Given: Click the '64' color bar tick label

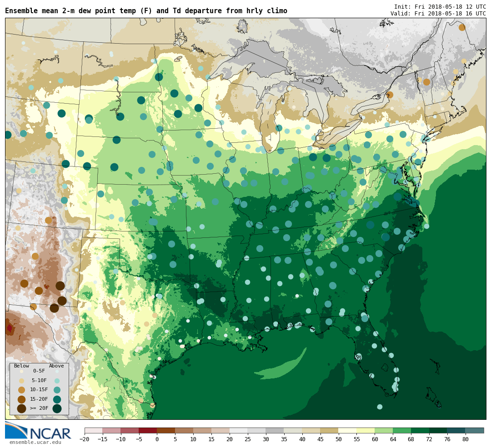Looking at the screenshot, I should (393, 439).
